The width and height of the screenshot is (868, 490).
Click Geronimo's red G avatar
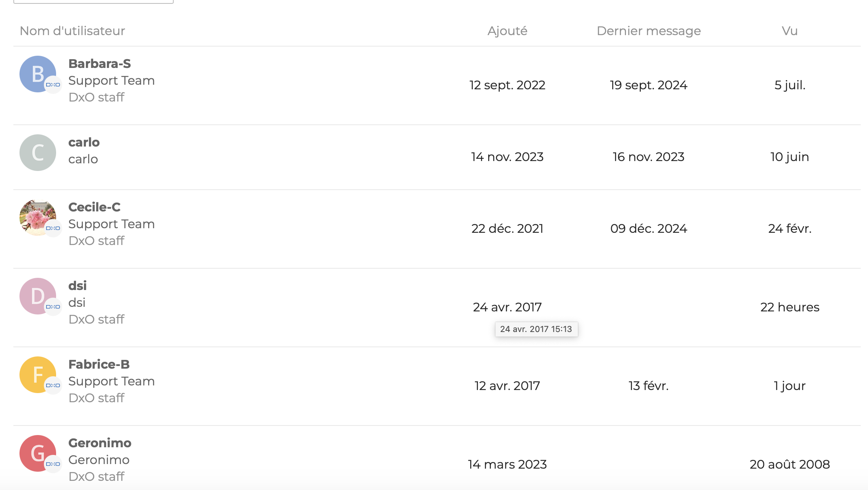(38, 453)
